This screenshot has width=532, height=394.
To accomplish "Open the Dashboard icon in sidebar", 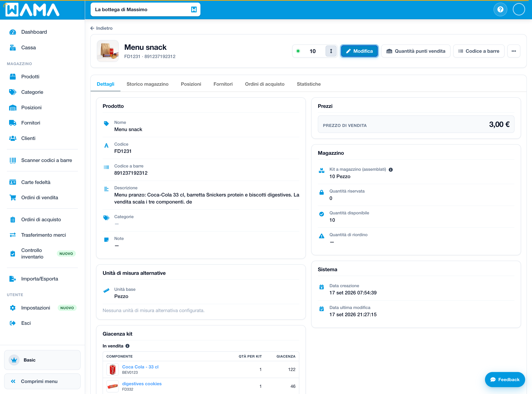I will click(x=13, y=32).
